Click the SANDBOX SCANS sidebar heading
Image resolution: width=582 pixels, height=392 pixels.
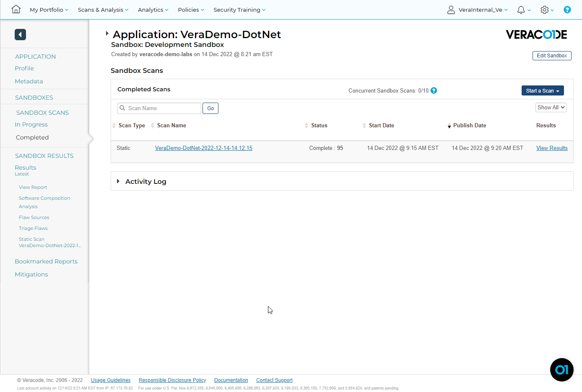pos(42,113)
